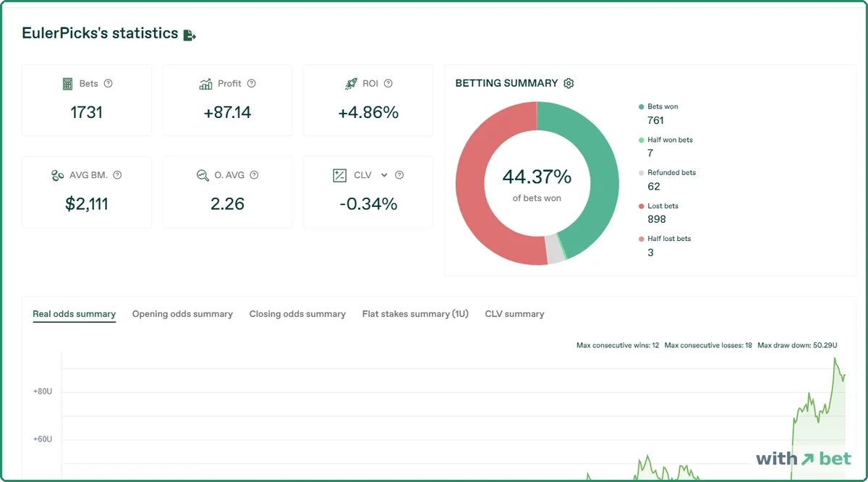Viewport: 868px width, 482px height.
Task: Open help tooltip next to ROI
Action: 388,83
